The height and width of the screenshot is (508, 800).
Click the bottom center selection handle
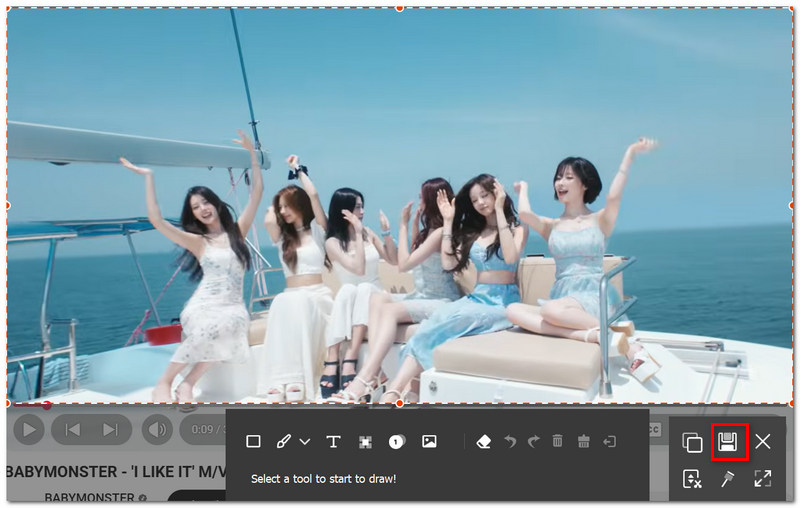point(399,403)
